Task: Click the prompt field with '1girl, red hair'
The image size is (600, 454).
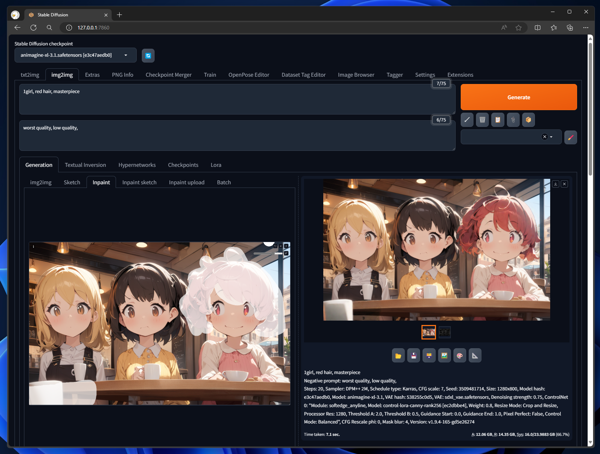Action: pos(237,100)
